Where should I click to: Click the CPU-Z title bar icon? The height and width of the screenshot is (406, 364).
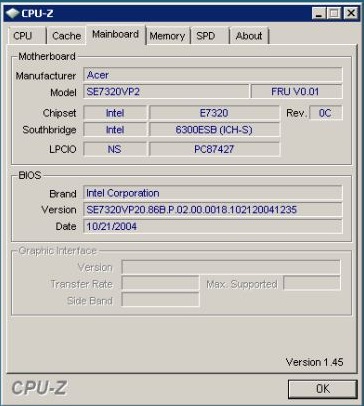click(x=12, y=13)
